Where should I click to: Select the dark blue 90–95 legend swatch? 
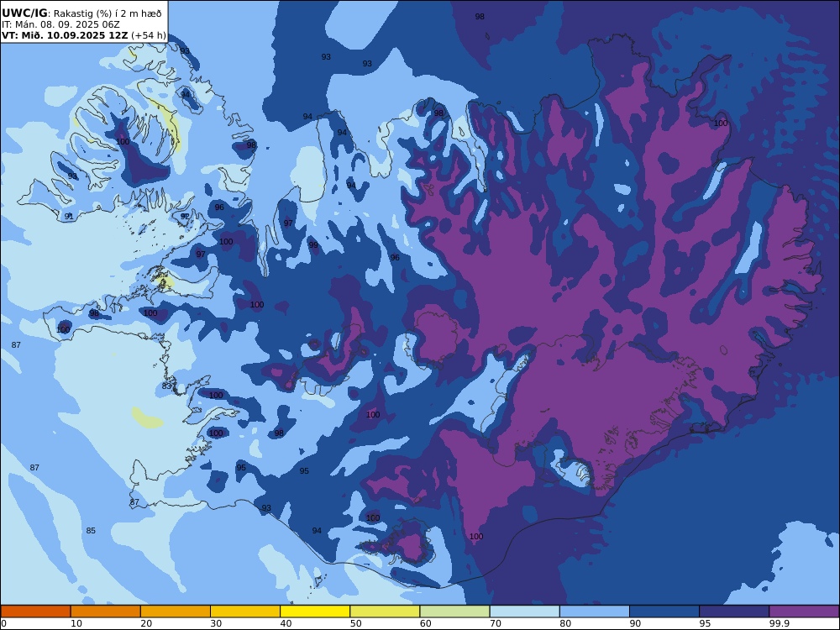(x=664, y=612)
